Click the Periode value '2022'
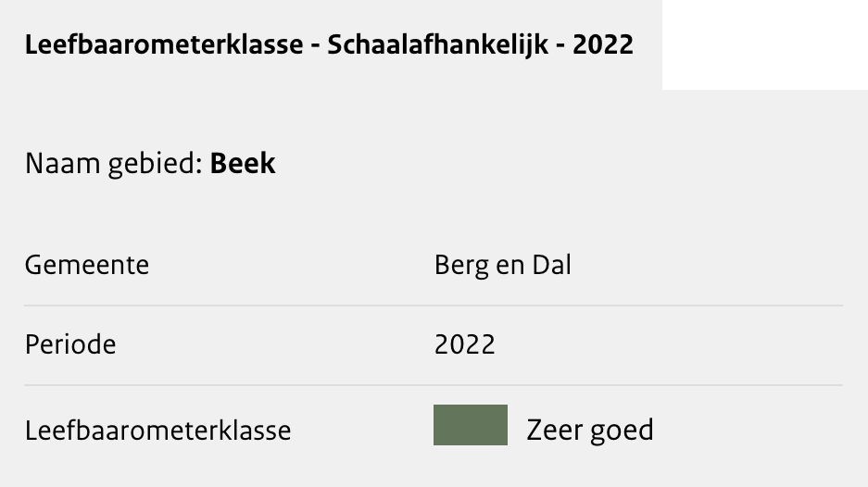This screenshot has width=868, height=487. pyautogui.click(x=464, y=344)
